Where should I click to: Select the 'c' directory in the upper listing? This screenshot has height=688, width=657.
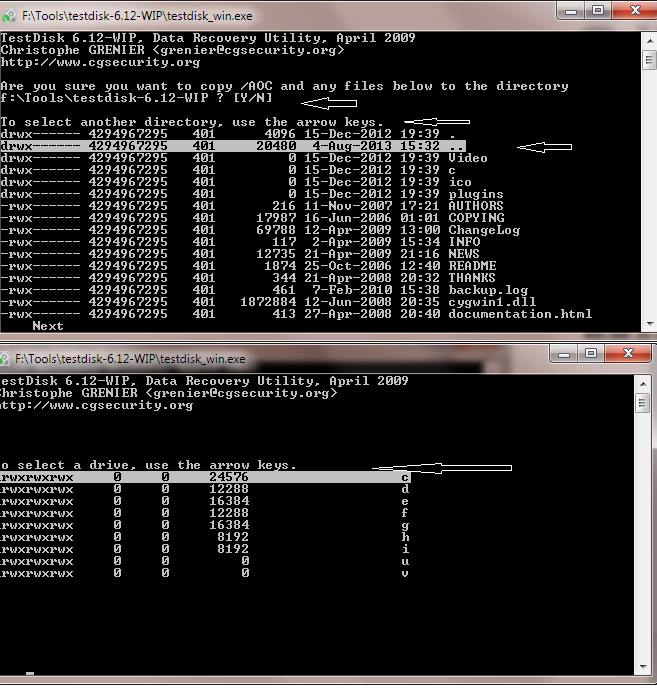point(228,170)
